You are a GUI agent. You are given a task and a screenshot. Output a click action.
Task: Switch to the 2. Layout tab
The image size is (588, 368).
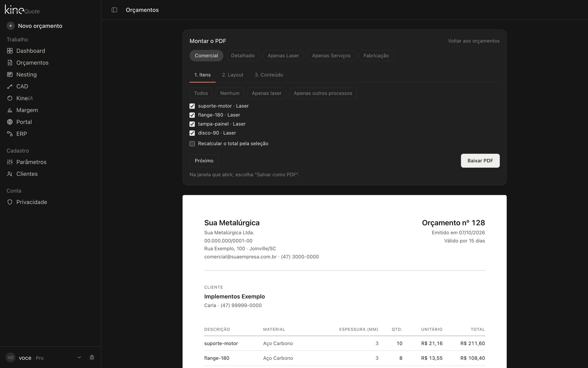pos(233,75)
